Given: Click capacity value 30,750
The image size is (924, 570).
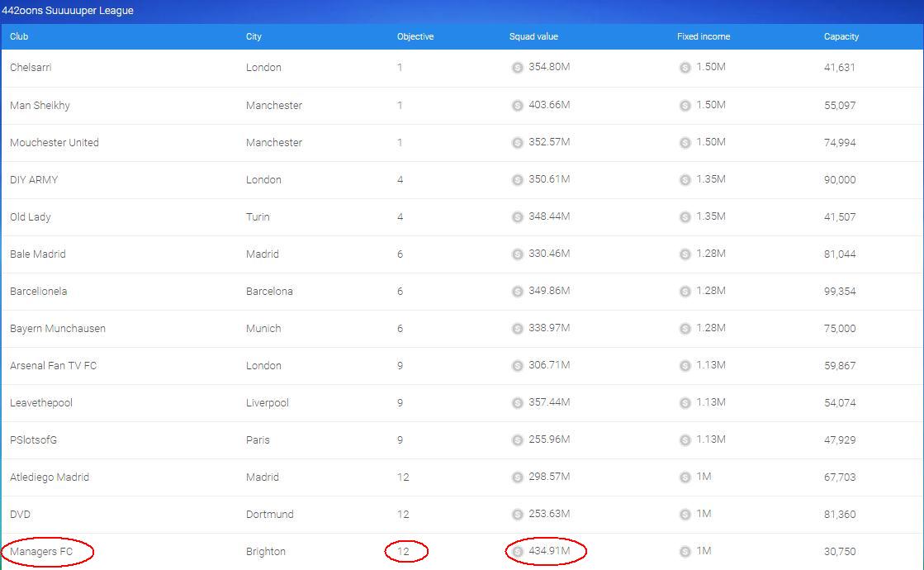Looking at the screenshot, I should tap(840, 551).
